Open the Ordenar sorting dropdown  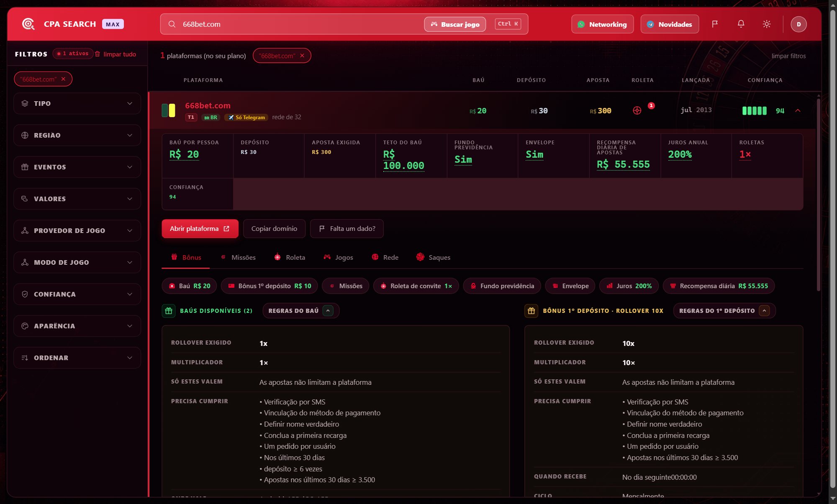point(77,358)
